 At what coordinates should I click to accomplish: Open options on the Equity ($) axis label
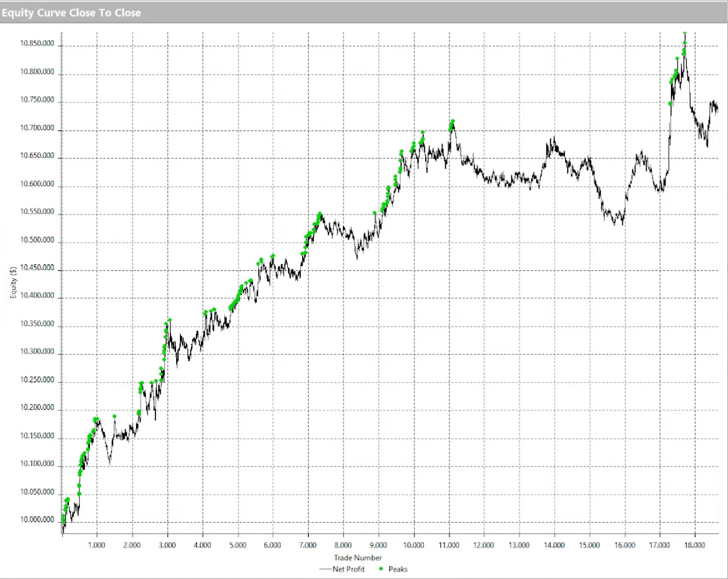tap(13, 282)
